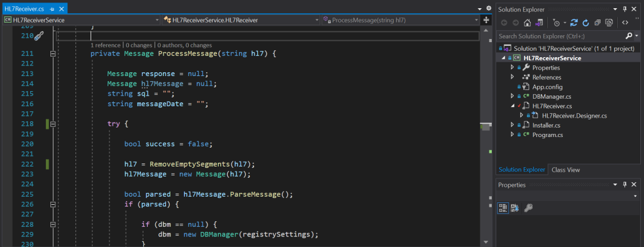
Task: Expand the Program.cs tree node
Action: point(512,134)
